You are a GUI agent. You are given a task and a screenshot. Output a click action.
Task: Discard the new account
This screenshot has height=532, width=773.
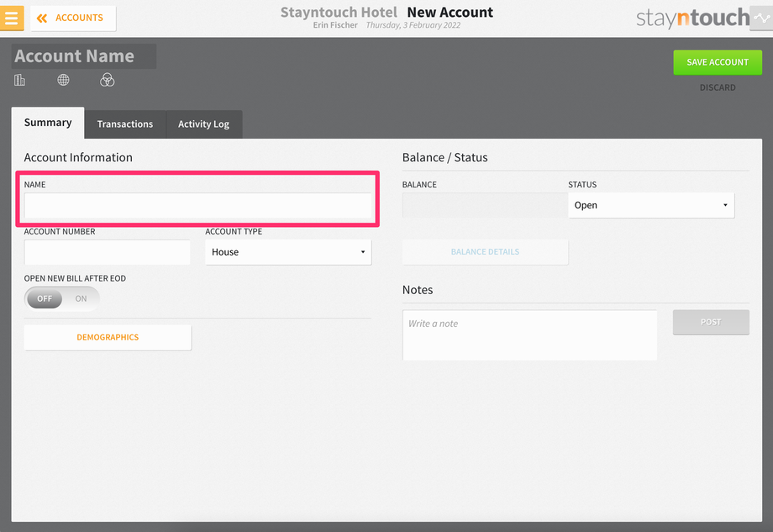pos(718,87)
